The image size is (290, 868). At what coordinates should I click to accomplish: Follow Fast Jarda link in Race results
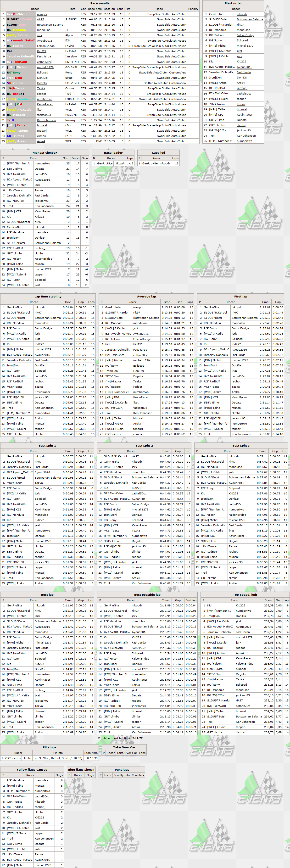[44, 57]
